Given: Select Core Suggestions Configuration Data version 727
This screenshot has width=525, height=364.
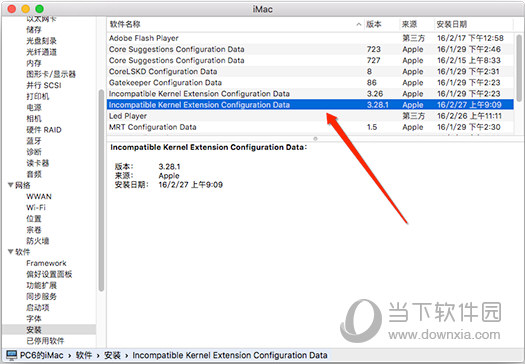Looking at the screenshot, I should point(310,60).
